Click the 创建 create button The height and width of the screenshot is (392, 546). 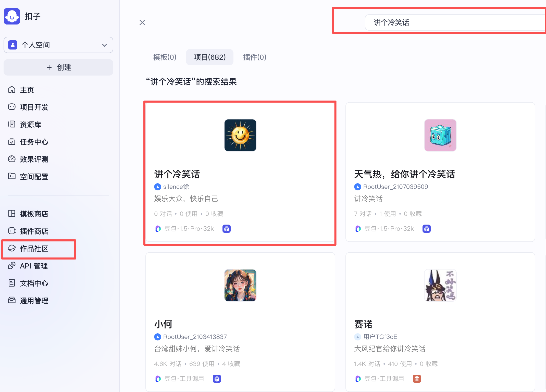tap(58, 67)
